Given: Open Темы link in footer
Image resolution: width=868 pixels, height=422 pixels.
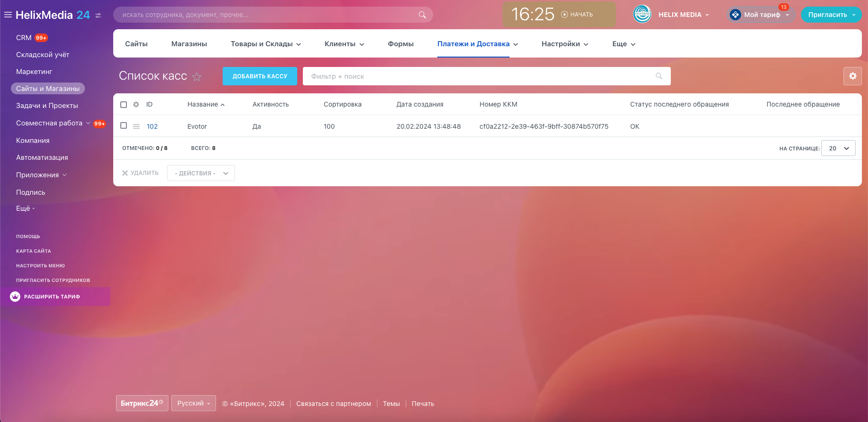Looking at the screenshot, I should point(391,404).
